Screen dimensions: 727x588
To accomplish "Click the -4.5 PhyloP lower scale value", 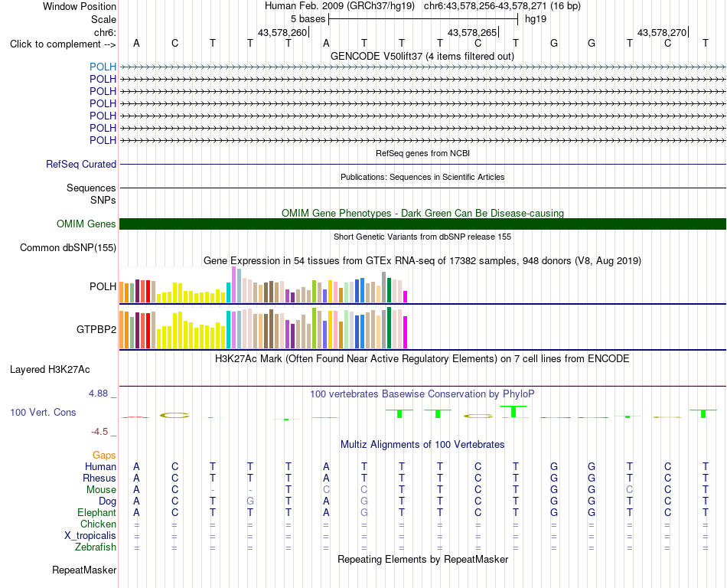I will pos(100,432).
